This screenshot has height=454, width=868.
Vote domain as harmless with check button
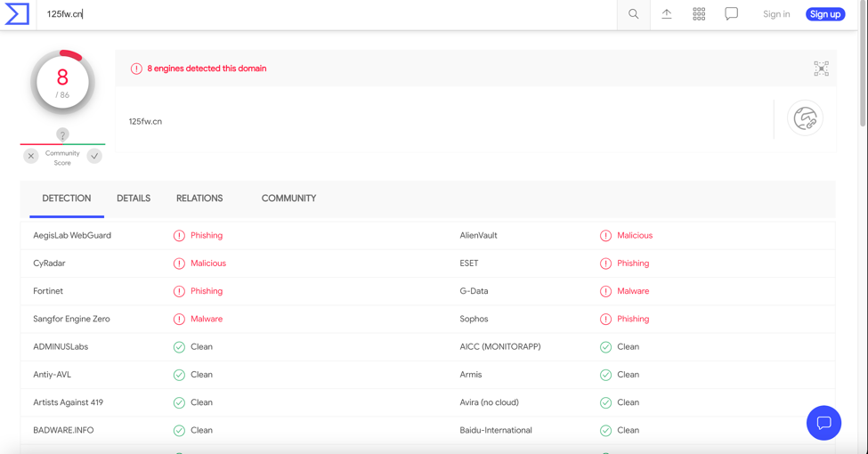[x=94, y=156]
